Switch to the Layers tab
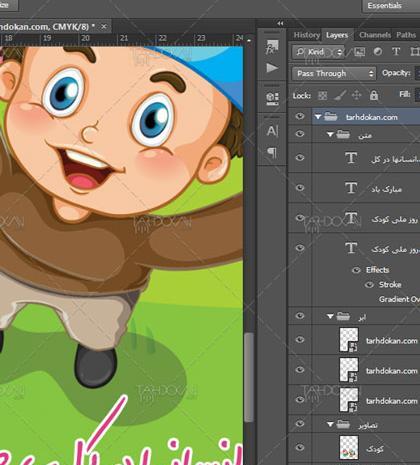The image size is (420, 465). [x=337, y=35]
